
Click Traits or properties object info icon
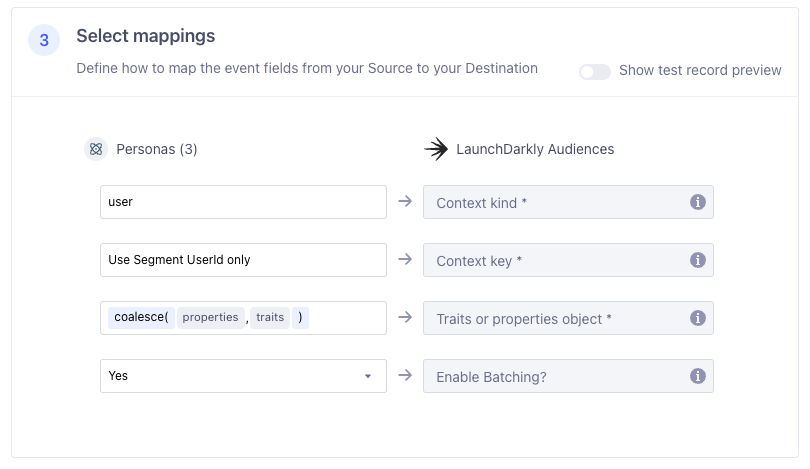coord(698,318)
